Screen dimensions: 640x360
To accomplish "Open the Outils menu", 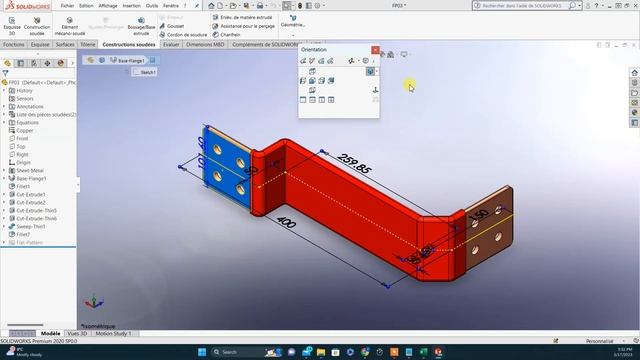I will point(152,6).
